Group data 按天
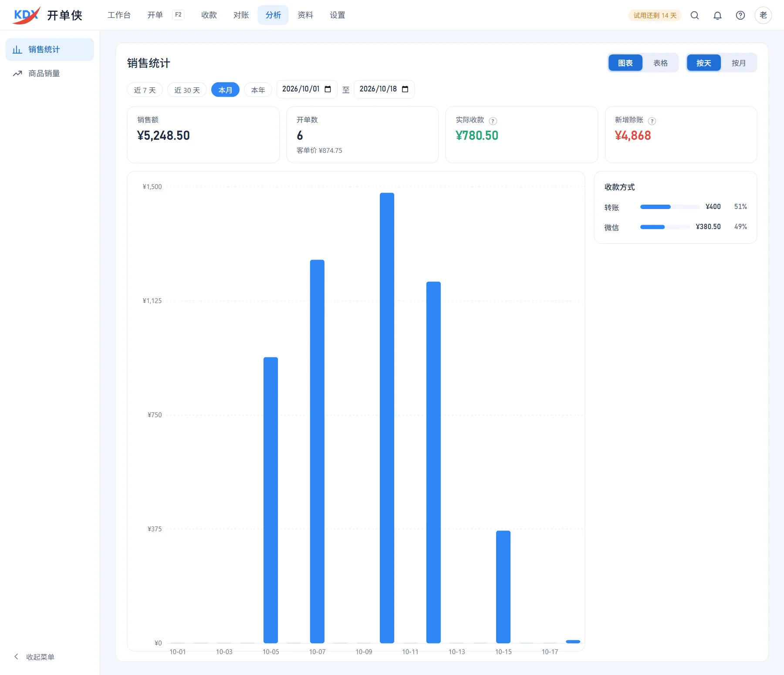The height and width of the screenshot is (675, 784). (x=704, y=63)
